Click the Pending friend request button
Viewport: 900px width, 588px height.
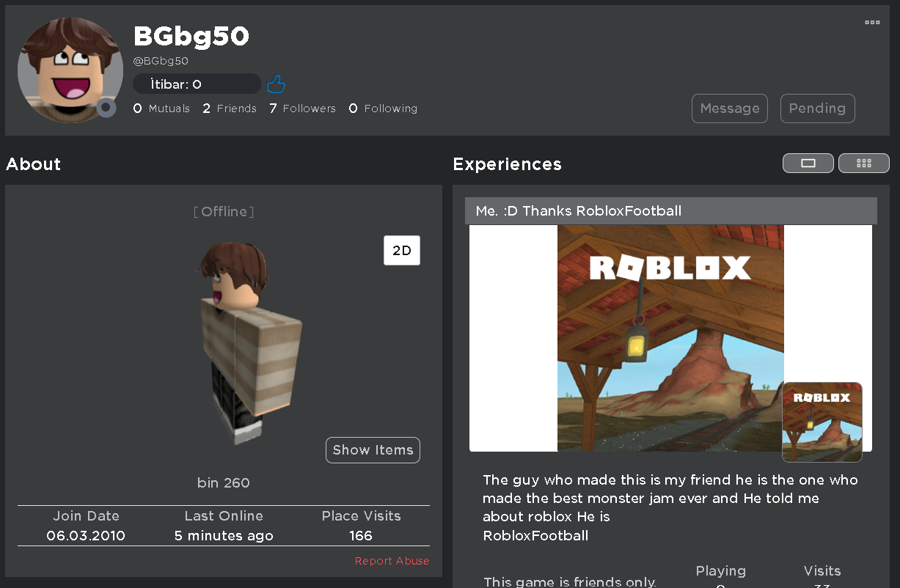click(x=818, y=109)
